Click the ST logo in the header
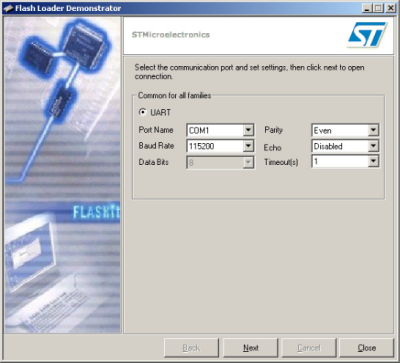Image resolution: width=400 pixels, height=363 pixels. [367, 34]
